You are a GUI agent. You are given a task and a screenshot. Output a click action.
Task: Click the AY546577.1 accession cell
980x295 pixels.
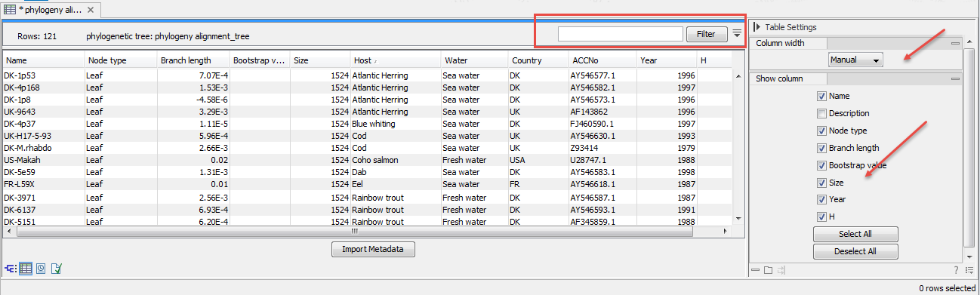pyautogui.click(x=593, y=75)
